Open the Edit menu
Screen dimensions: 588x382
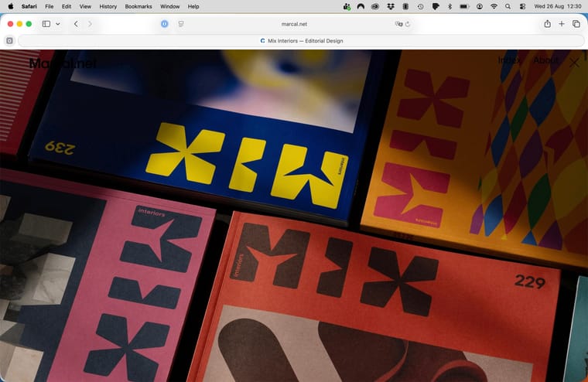[67, 6]
